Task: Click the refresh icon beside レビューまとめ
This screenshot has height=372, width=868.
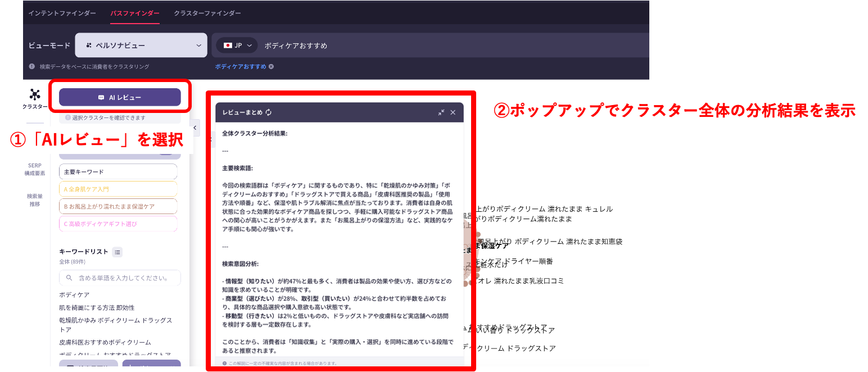Action: (269, 112)
